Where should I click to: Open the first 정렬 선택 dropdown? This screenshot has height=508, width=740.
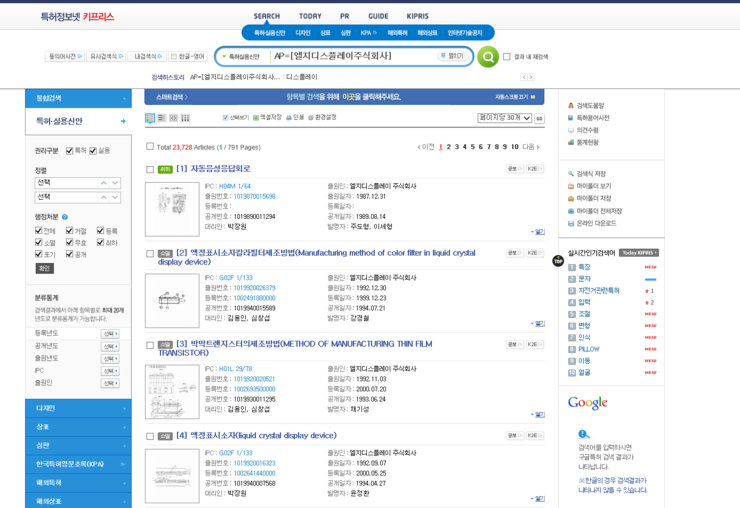(x=77, y=183)
